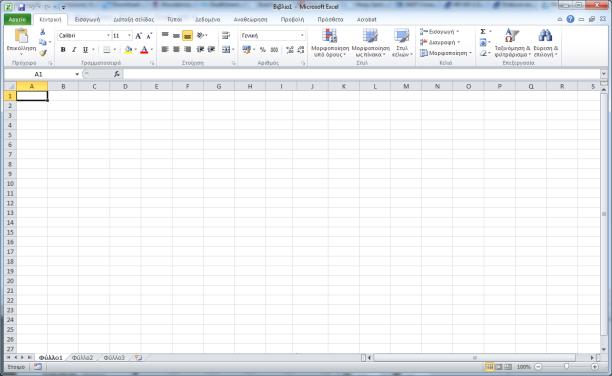The image size is (612, 376).
Task: Switch to Τύποι (Formulas) ribbon tab
Action: (x=174, y=19)
